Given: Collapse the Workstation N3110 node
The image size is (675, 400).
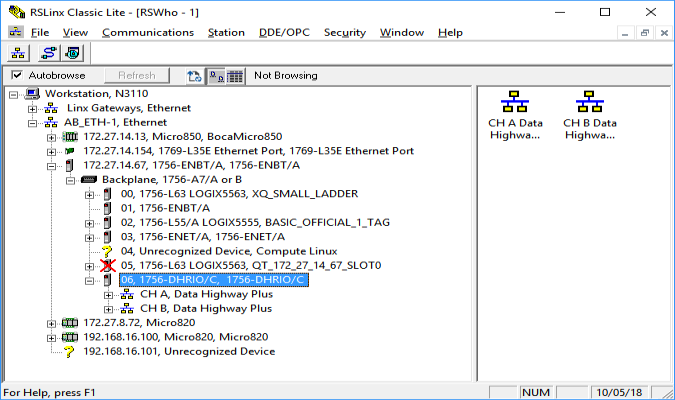Looking at the screenshot, I should 14,94.
